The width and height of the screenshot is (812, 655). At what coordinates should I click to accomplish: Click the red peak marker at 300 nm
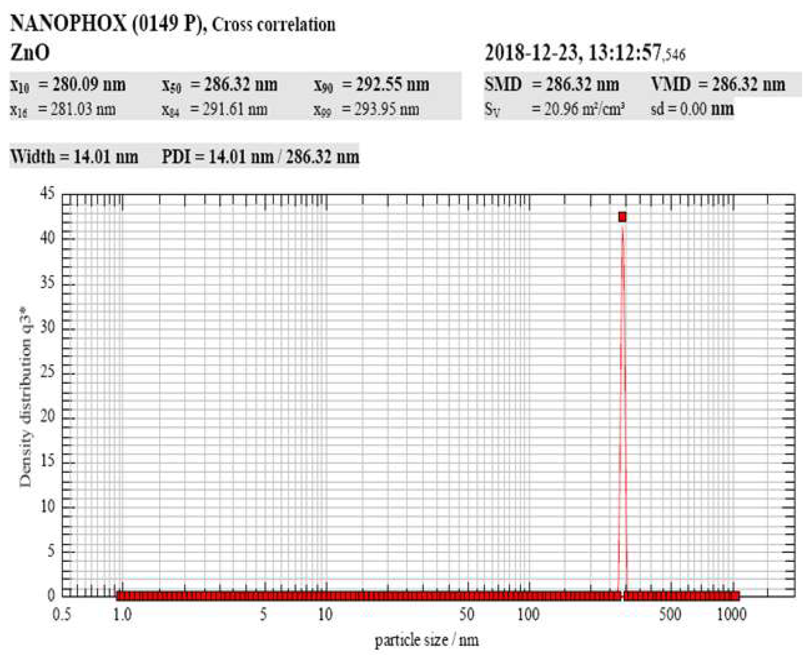tap(623, 216)
